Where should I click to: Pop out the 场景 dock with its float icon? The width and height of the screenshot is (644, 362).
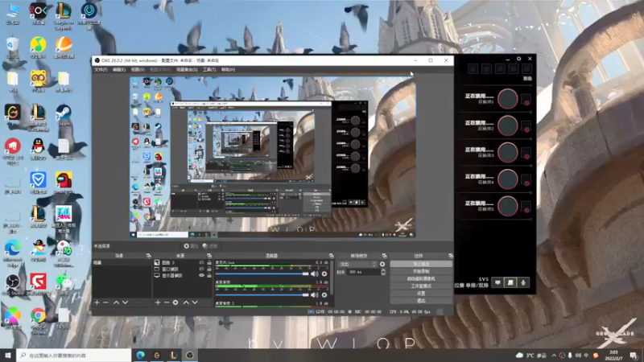[148, 256]
